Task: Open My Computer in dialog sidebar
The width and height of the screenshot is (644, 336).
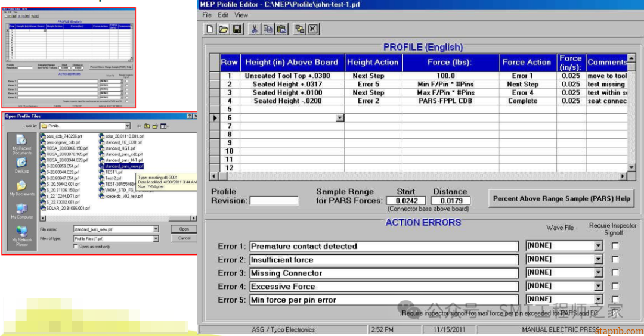Action: [x=22, y=211]
